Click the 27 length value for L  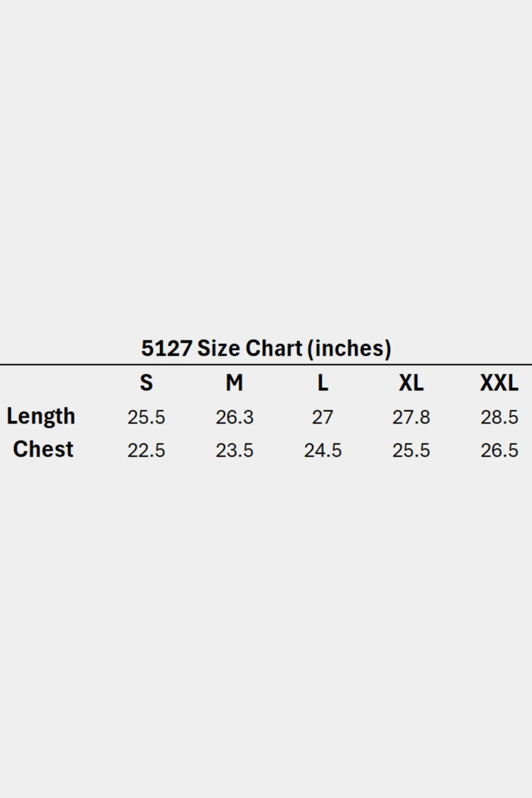click(x=323, y=417)
